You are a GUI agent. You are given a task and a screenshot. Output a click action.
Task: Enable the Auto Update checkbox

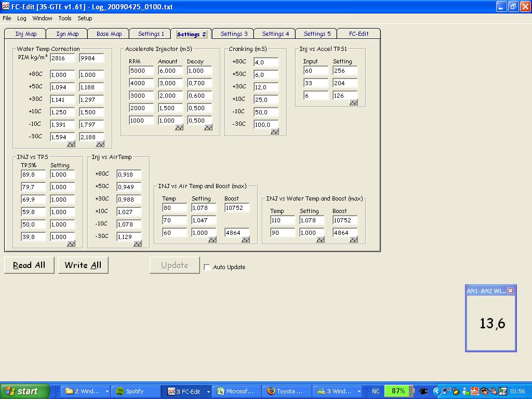point(207,267)
